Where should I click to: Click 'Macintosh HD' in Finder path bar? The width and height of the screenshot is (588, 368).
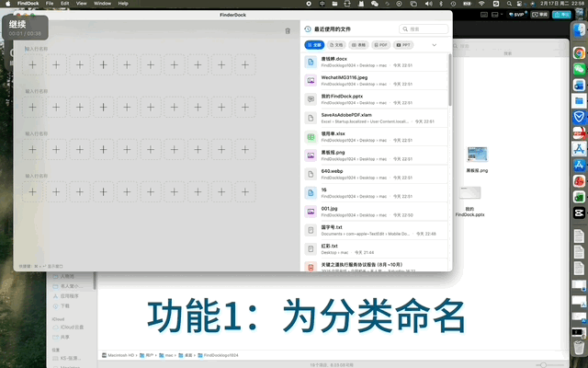pyautogui.click(x=119, y=355)
